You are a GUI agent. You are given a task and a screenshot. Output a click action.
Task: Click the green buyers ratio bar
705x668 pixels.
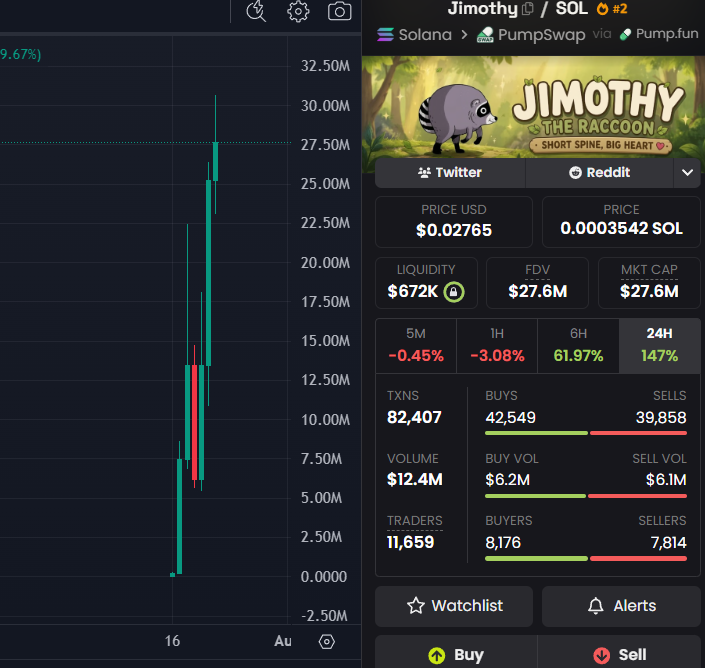536,559
